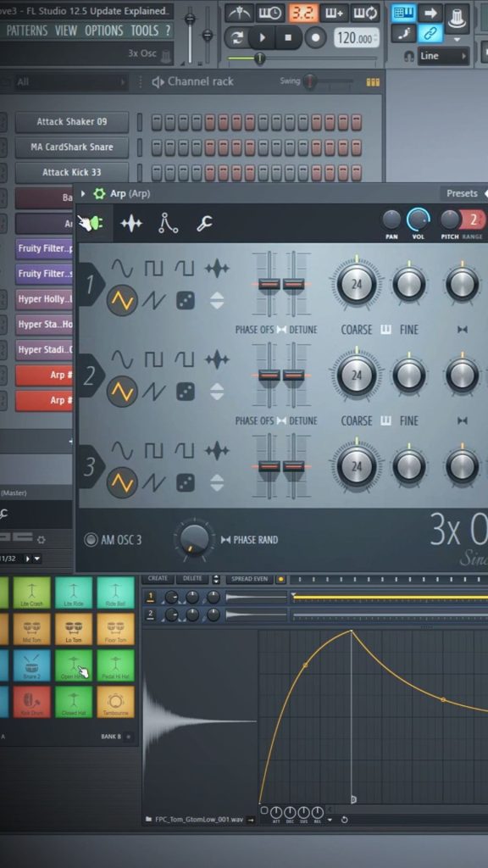Click the Stop button in the transport
Image resolution: width=488 pixels, height=868 pixels.
pos(288,38)
